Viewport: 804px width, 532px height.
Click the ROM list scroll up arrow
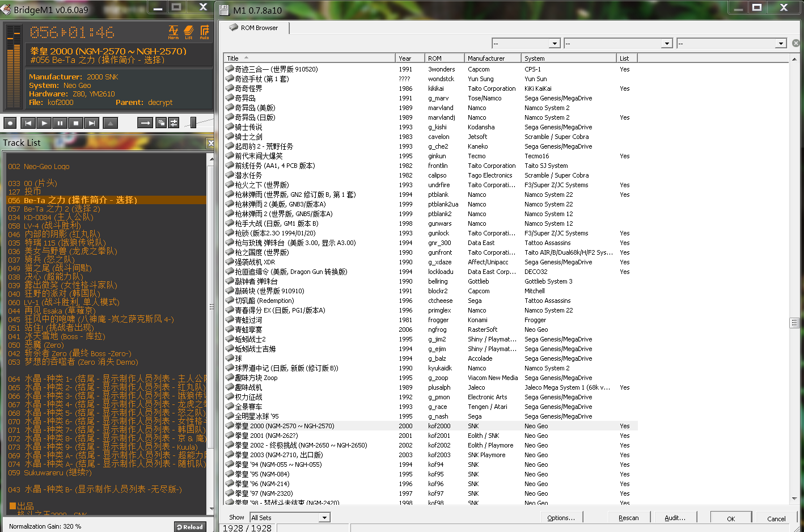pyautogui.click(x=794, y=60)
